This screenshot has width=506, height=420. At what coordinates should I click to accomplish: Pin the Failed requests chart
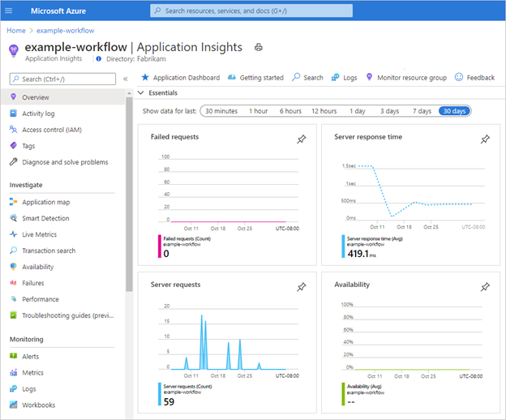tap(302, 139)
